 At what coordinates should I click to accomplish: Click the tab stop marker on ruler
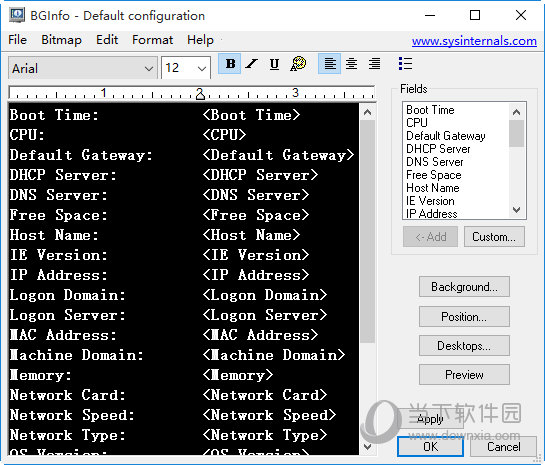tap(200, 95)
